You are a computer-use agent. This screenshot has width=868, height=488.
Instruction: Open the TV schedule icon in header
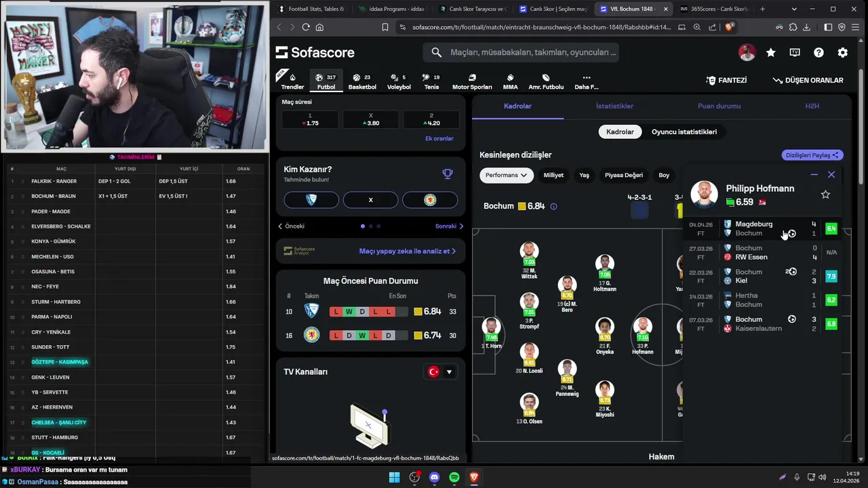pos(795,52)
